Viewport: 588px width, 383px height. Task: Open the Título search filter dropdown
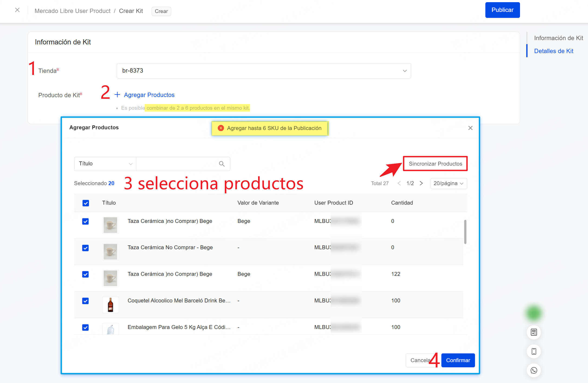(105, 164)
